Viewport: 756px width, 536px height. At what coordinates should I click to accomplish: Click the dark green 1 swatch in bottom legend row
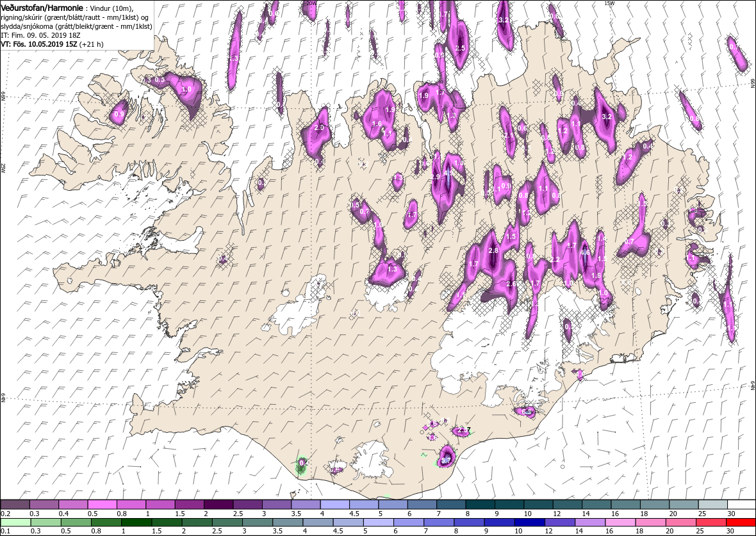[136, 523]
